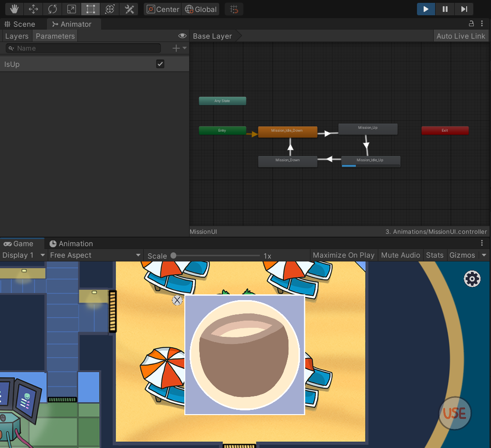Viewport: 491px width, 448px height.
Task: Select the IsUp parameter row
Action: click(x=94, y=64)
